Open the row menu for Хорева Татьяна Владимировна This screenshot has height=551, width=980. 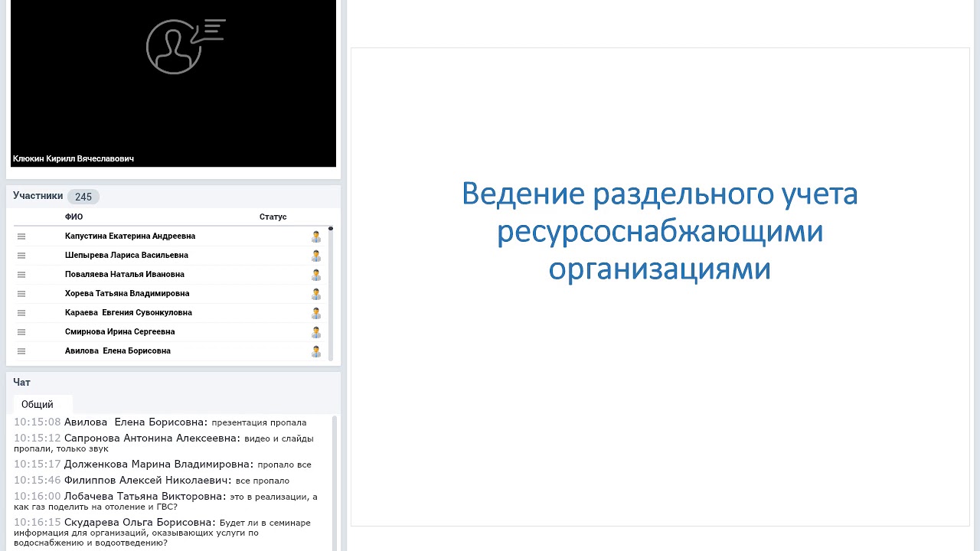coord(21,294)
